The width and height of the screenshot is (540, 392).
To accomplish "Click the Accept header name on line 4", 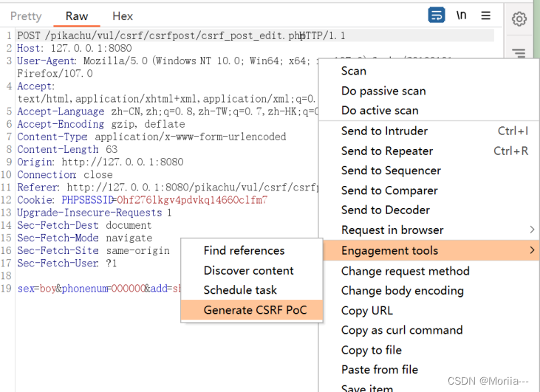I will pyautogui.click(x=35, y=86).
